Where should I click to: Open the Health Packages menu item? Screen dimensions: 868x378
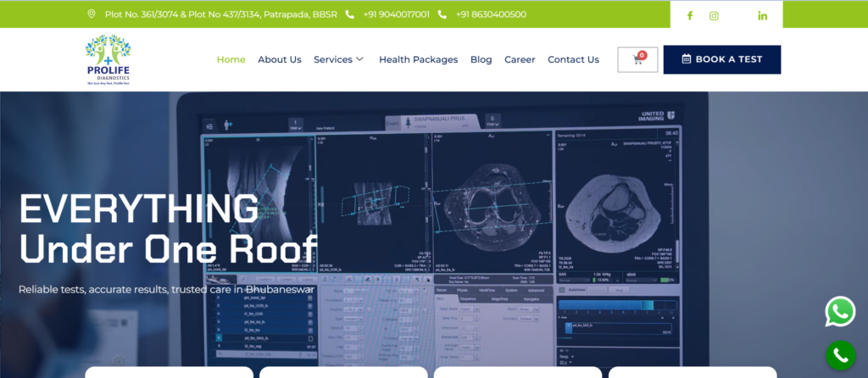[418, 59]
